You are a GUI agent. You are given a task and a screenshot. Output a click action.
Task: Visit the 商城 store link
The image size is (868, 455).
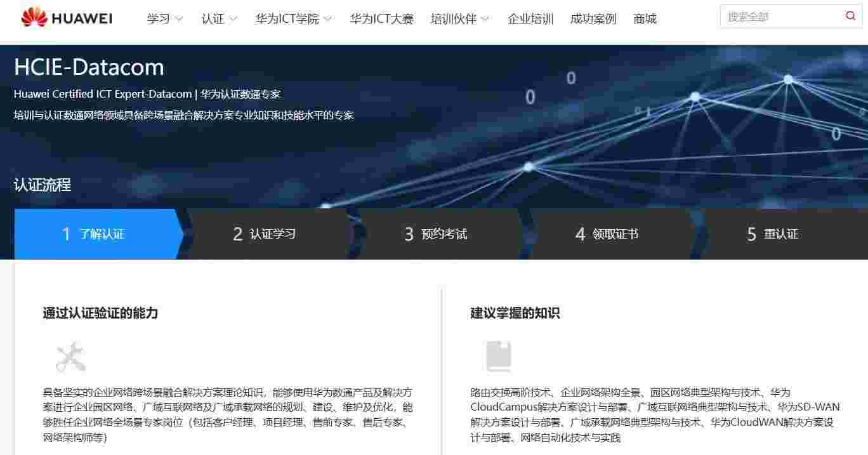point(645,19)
